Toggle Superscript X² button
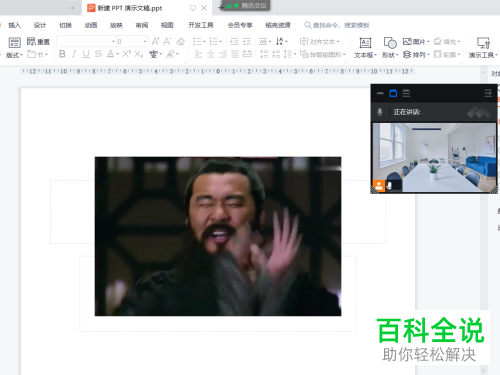Screen dimensions: 500x375 pyautogui.click(x=126, y=54)
